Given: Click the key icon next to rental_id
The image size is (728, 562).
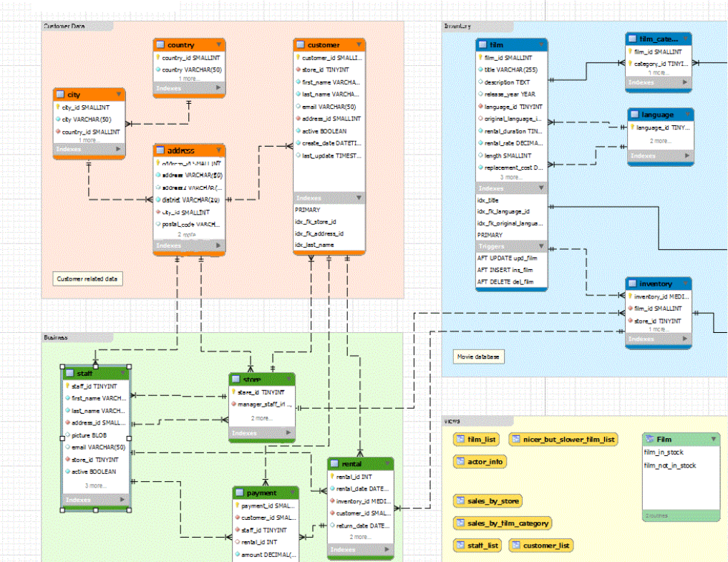Looking at the screenshot, I should click(x=332, y=475).
